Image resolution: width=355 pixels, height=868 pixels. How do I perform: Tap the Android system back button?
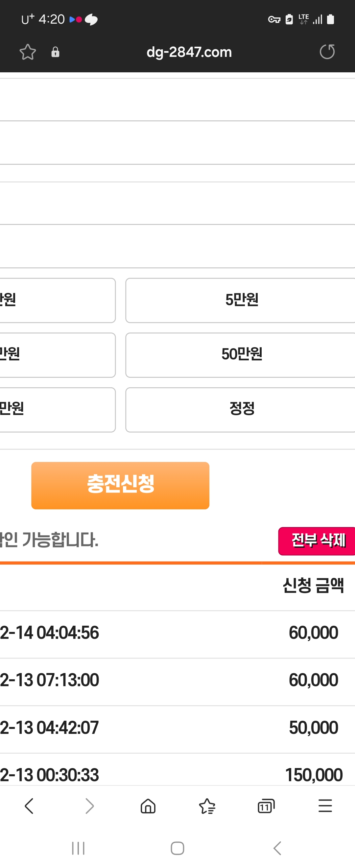tap(277, 848)
